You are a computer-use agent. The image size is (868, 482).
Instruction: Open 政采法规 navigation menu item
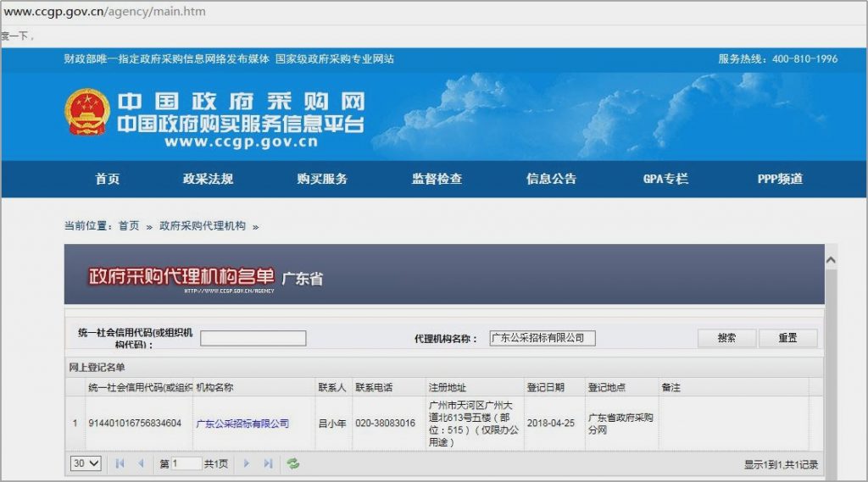click(x=208, y=179)
